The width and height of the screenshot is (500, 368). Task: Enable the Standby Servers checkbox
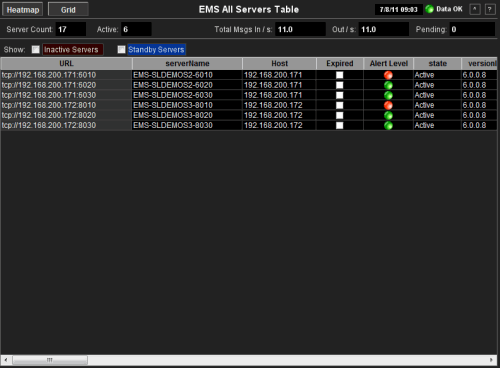(121, 50)
